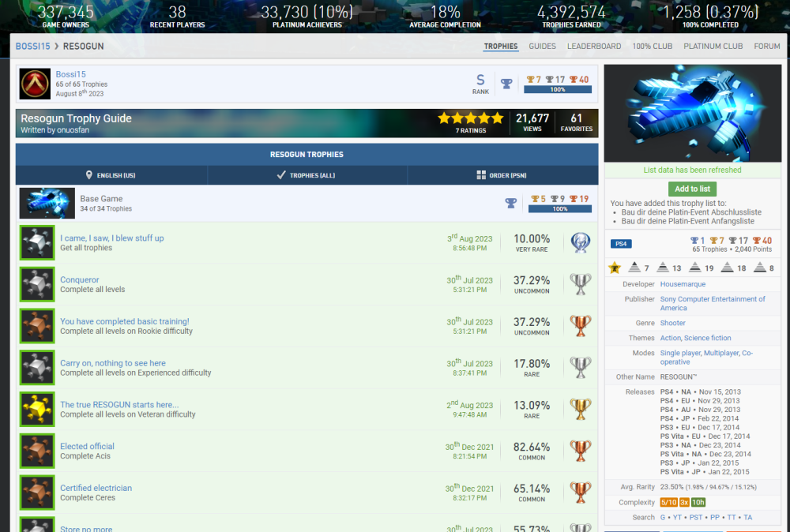
Task: Click the platinum trophy icon for 'I came, I saw'
Action: [x=581, y=243]
